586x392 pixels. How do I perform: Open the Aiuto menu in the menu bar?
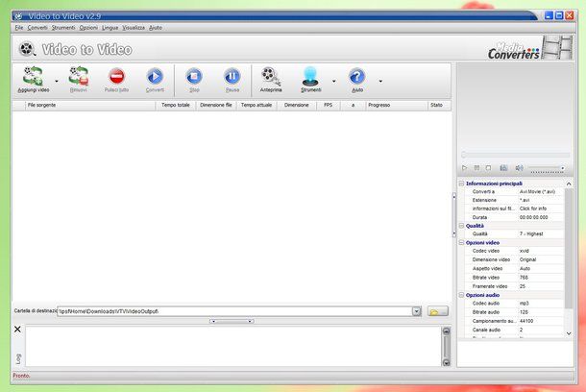(x=156, y=28)
